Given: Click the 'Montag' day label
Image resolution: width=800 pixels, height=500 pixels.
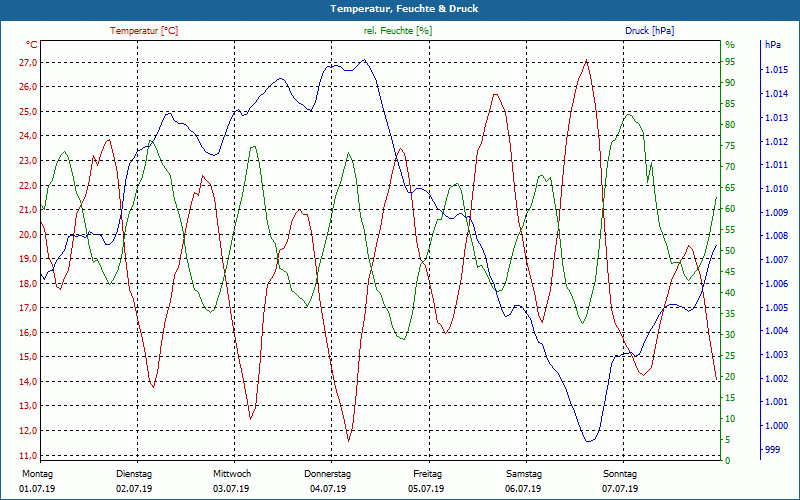Looking at the screenshot, I should [x=37, y=474].
